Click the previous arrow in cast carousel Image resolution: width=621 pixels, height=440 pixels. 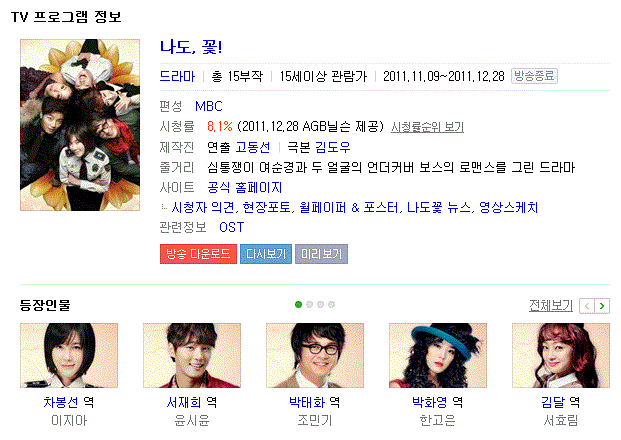click(587, 306)
